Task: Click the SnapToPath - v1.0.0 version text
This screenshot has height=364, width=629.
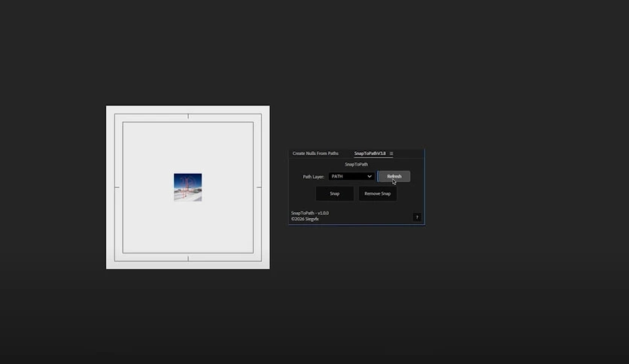Action: tap(310, 213)
